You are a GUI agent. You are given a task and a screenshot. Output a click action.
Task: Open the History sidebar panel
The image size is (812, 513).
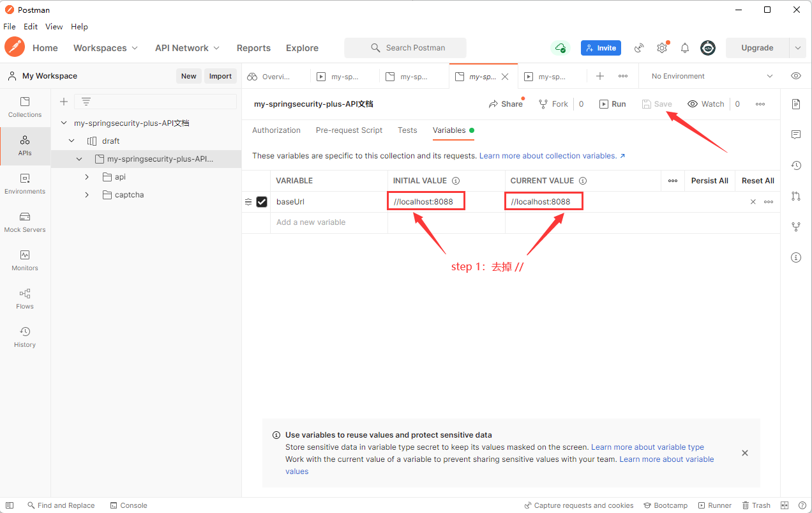[x=25, y=337]
